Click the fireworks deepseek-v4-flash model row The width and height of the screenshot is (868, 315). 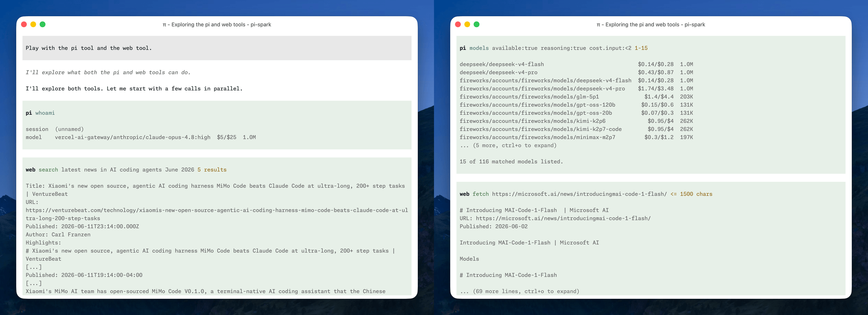pos(576,80)
